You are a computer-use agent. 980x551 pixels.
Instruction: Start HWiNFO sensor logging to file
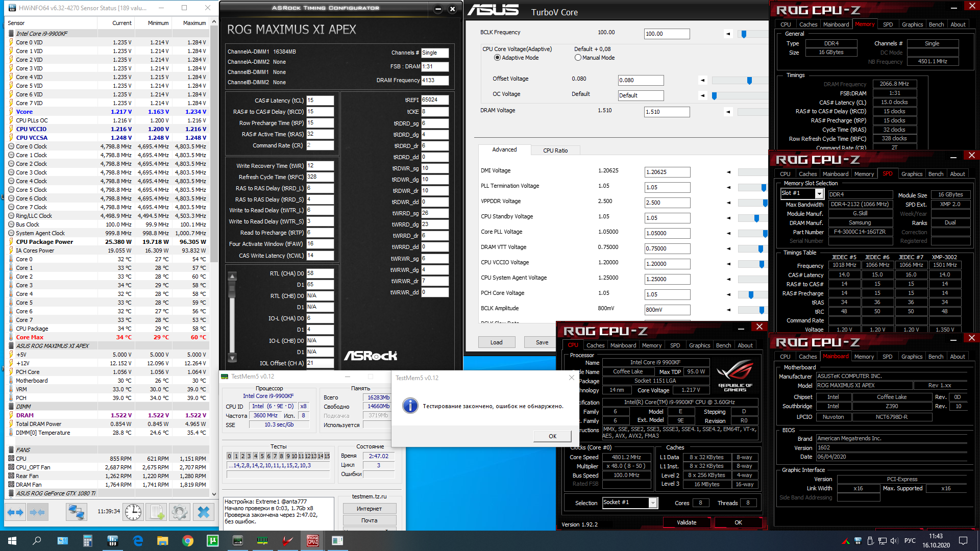coord(157,512)
